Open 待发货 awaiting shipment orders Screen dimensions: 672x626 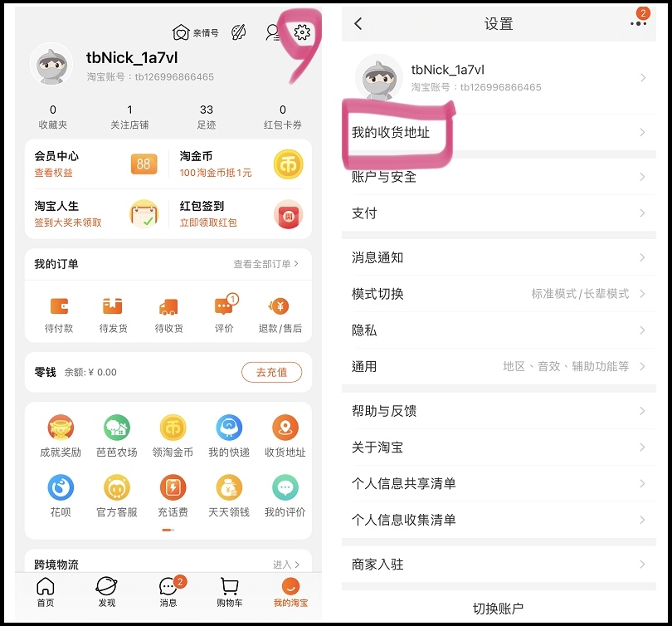pos(113,315)
